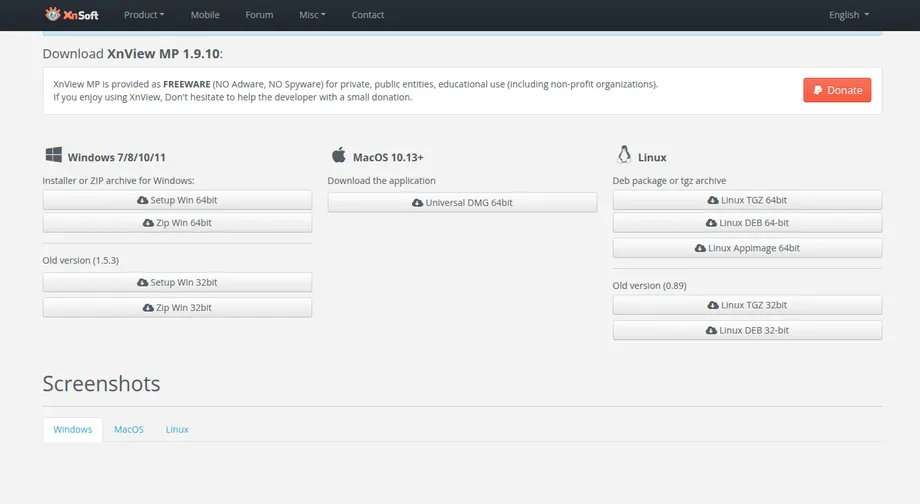This screenshot has height=504, width=920.
Task: Select the Windows screenshots tab
Action: [73, 429]
